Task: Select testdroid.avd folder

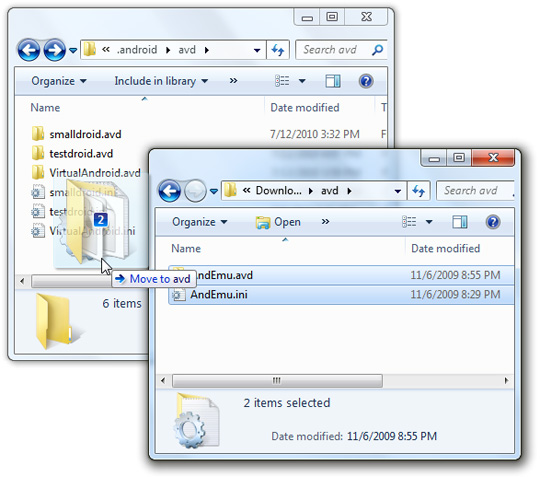Action: [x=81, y=153]
